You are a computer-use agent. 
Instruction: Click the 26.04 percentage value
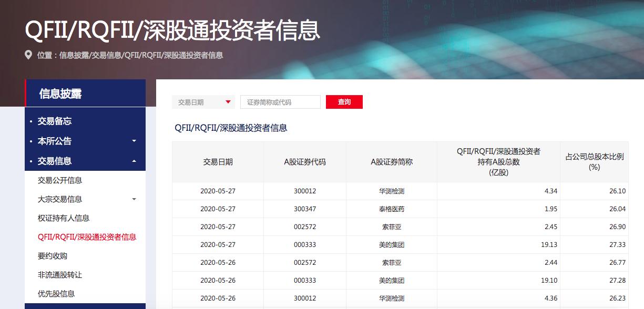click(x=618, y=209)
